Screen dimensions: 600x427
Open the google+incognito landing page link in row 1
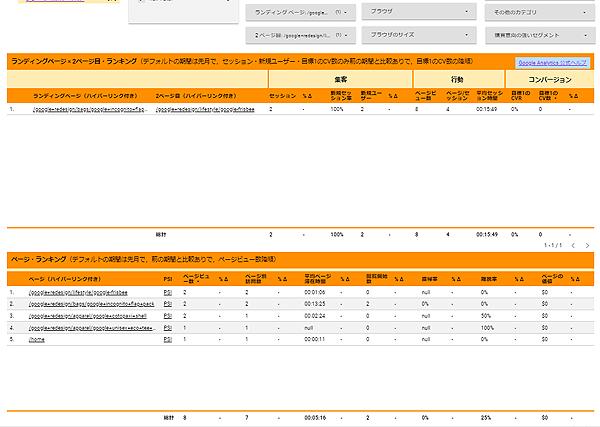(x=90, y=109)
